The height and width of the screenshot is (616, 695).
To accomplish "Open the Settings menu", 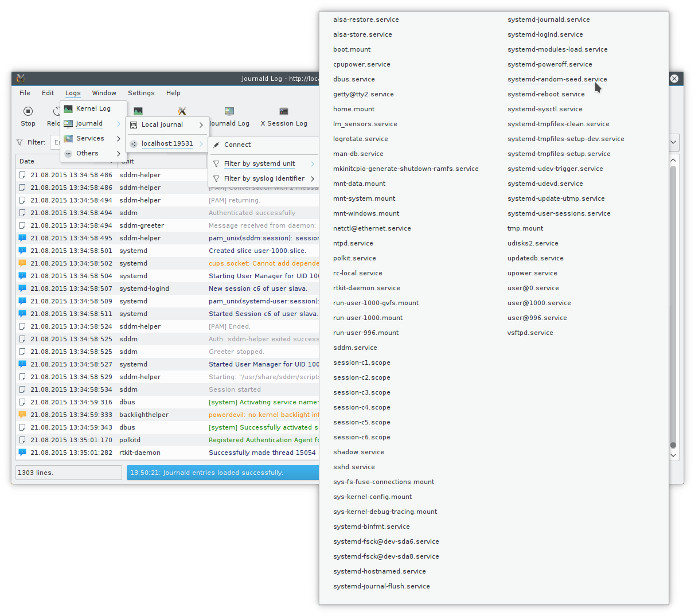I will (141, 92).
